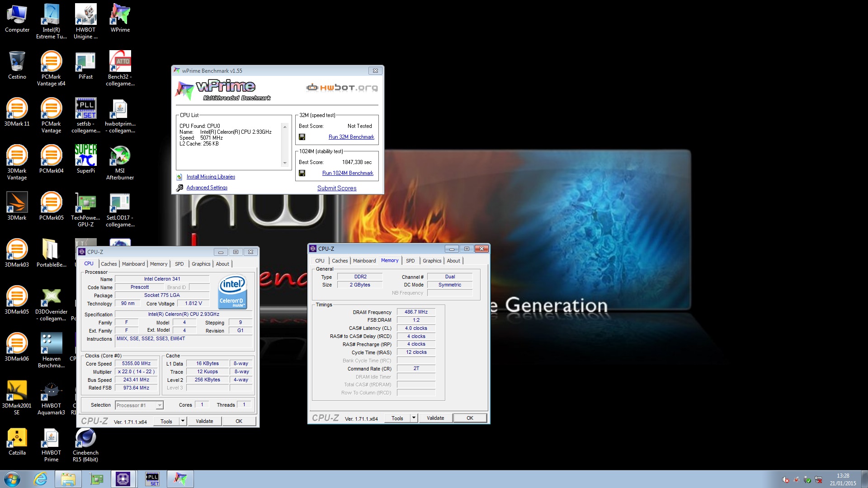Launch the Heaven Benchmark shortcut

point(51,350)
